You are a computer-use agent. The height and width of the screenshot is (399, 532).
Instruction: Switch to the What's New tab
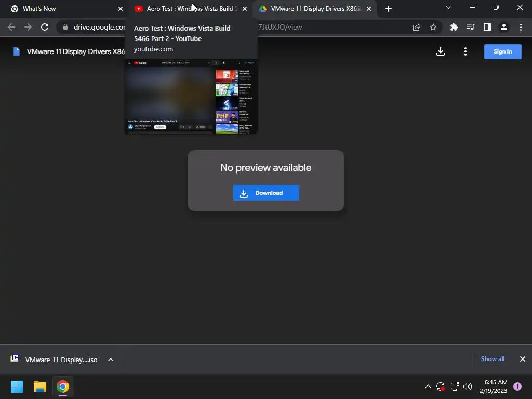[64, 9]
